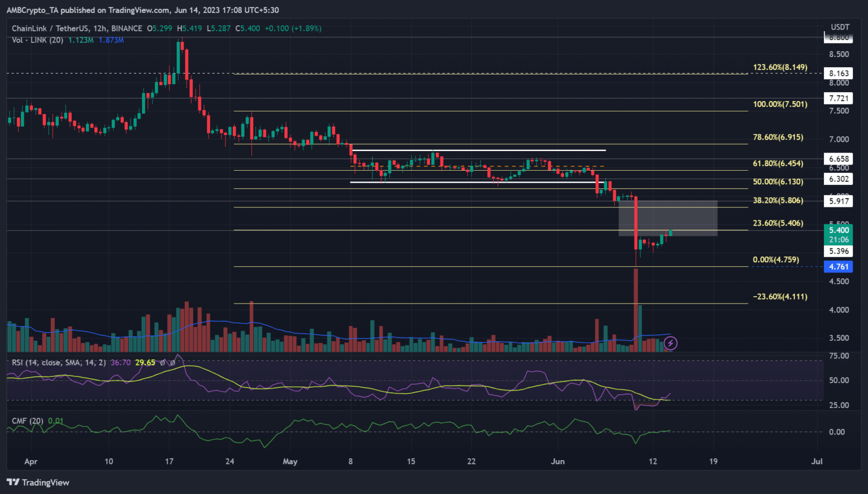This screenshot has height=494, width=868.
Task: Click the May label on the time axis
Action: [x=290, y=462]
